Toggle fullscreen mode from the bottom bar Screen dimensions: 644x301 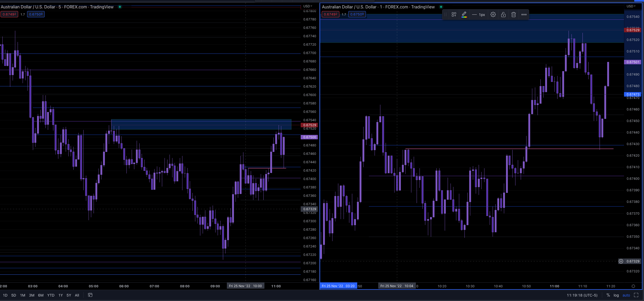coord(637,295)
